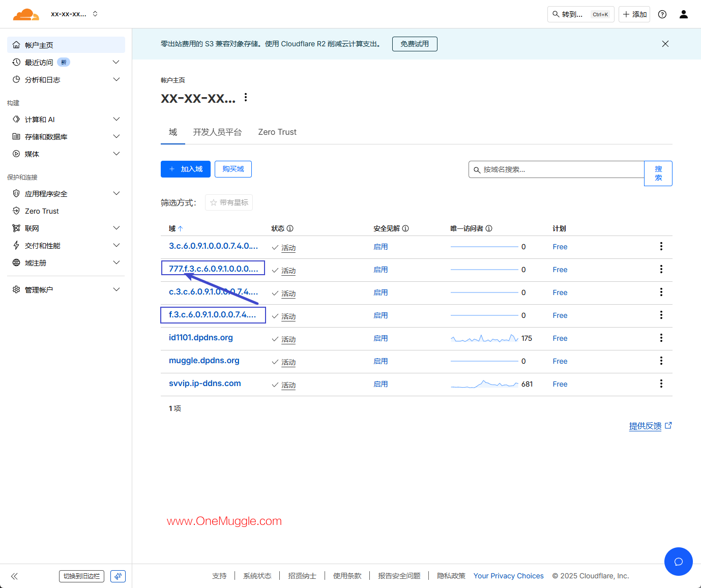The height and width of the screenshot is (588, 701).
Task: Click 活动 status for svvip.ip-ddns.com
Action: click(x=288, y=385)
